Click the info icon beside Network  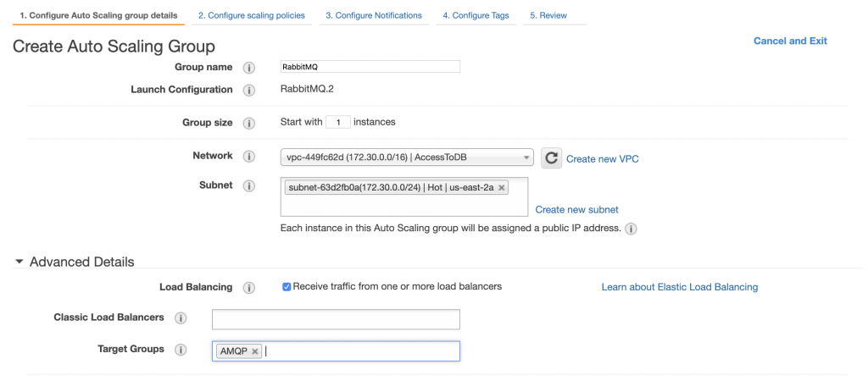tap(249, 157)
